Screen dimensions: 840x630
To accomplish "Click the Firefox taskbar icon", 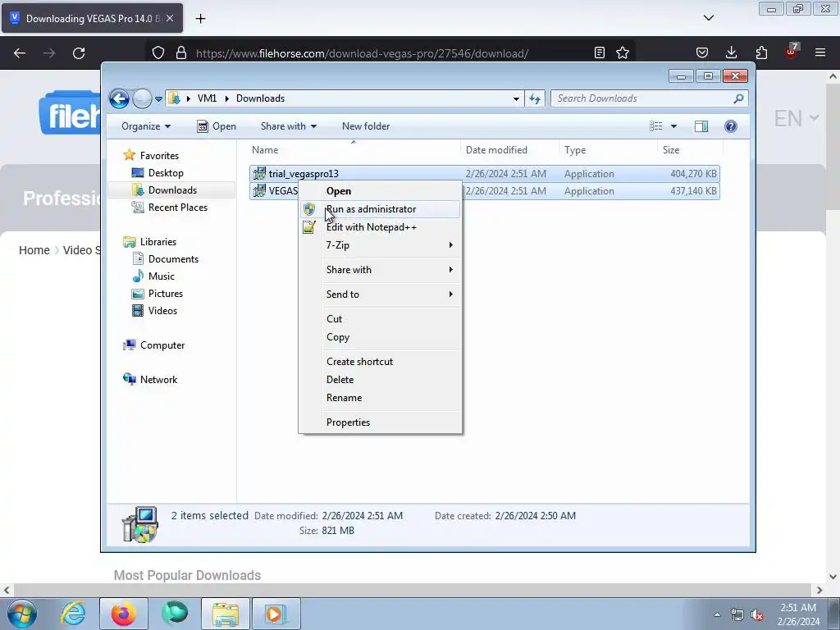I will (x=124, y=614).
